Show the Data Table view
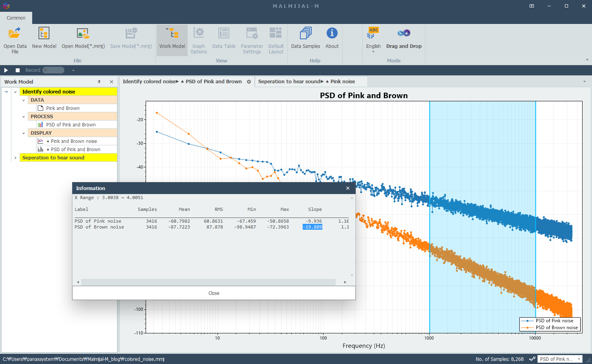592x364 pixels. tap(224, 38)
